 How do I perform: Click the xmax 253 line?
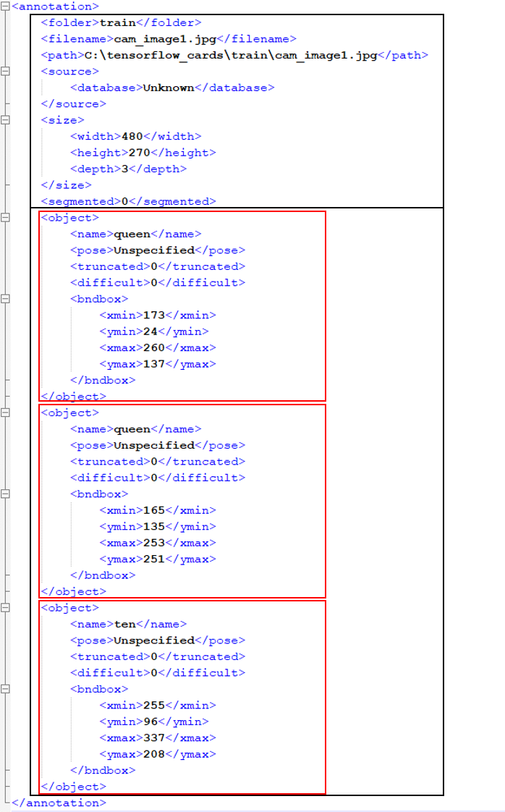click(x=158, y=544)
